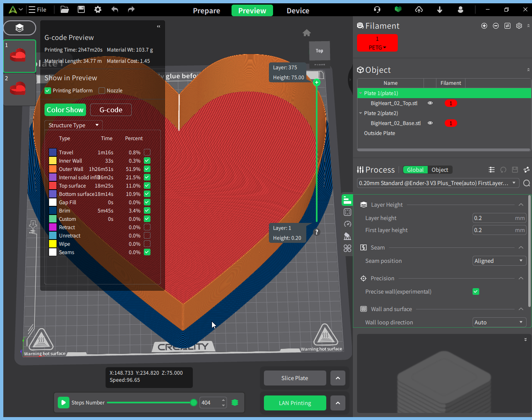Click the LAN Printing button
Image resolution: width=532 pixels, height=420 pixels.
295,403
